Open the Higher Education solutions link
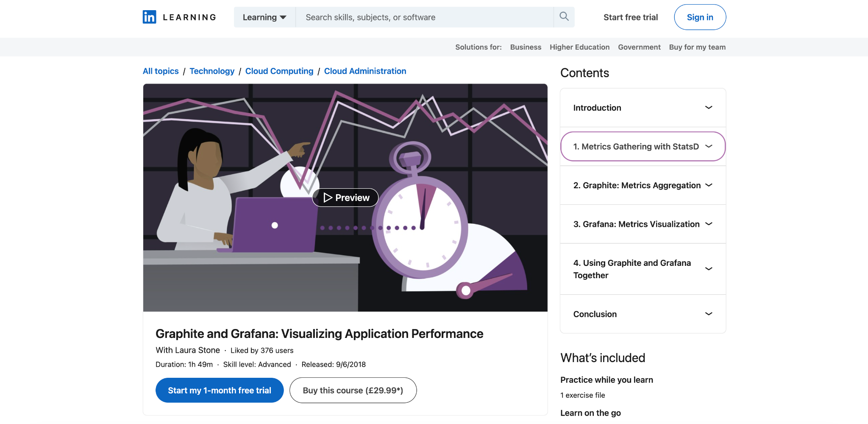Screen dimensions: 868x424 coord(579,47)
